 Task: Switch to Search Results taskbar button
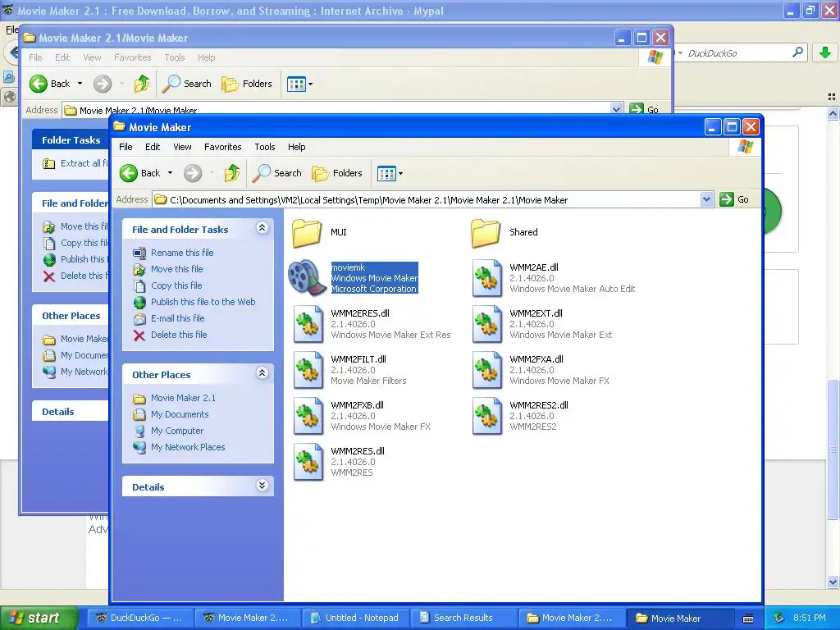(x=463, y=618)
